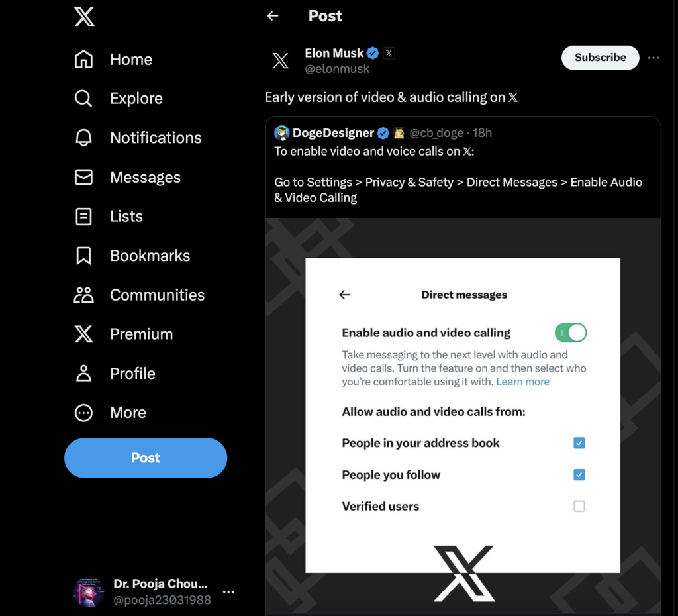Open account menu dots beside Dr. Pooja
Image resolution: width=678 pixels, height=616 pixels.
[x=228, y=591]
